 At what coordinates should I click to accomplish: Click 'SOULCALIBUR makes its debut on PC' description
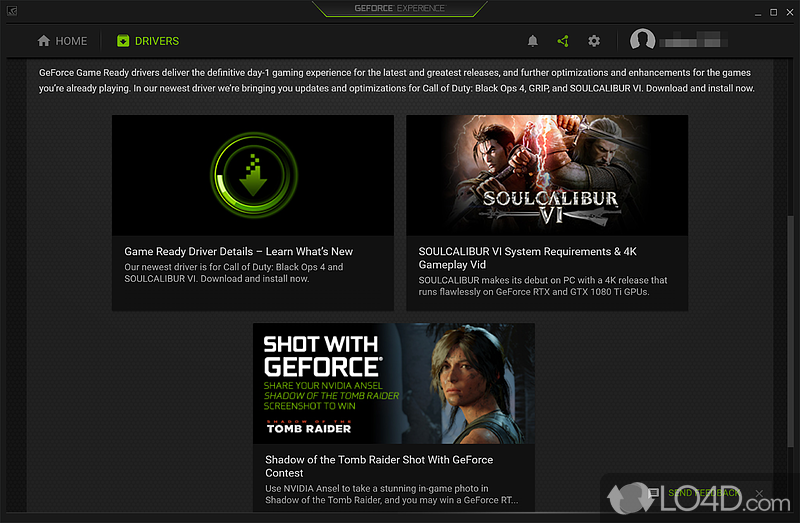point(543,286)
